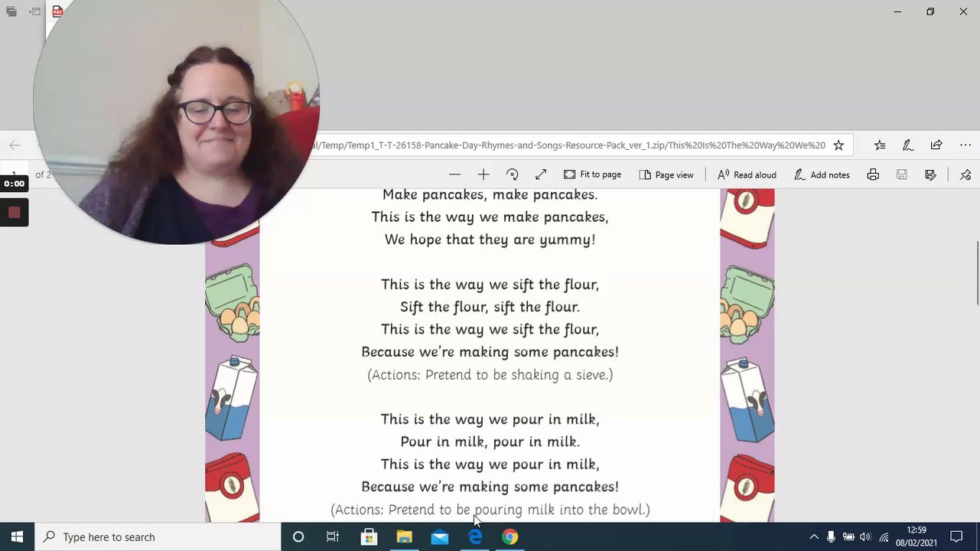Open Wi-Fi network flyout

(x=884, y=536)
